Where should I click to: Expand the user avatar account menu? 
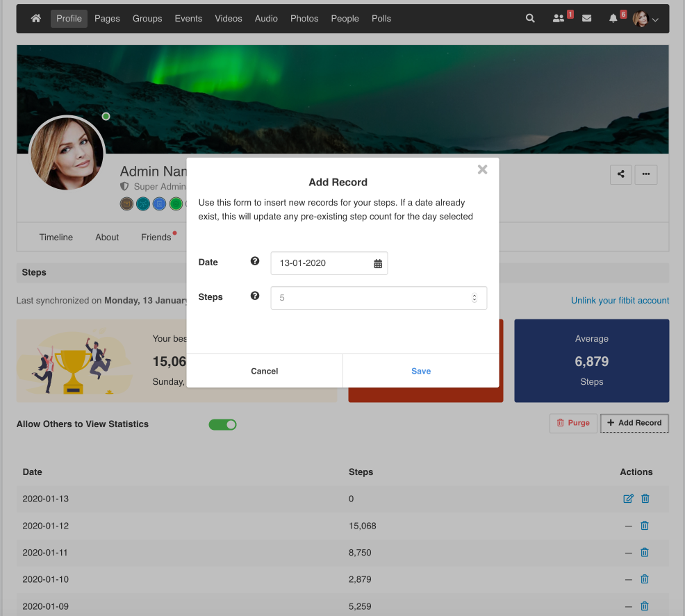(x=645, y=19)
